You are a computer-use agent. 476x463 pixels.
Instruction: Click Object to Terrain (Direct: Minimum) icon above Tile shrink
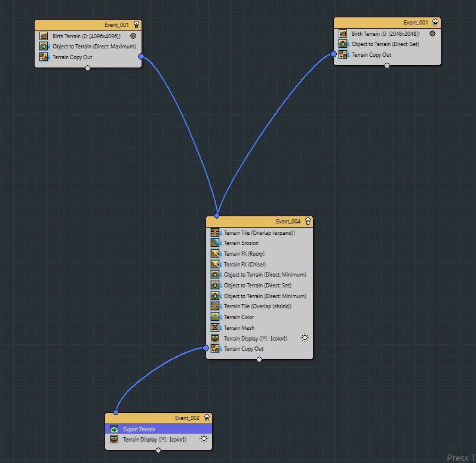(x=215, y=296)
